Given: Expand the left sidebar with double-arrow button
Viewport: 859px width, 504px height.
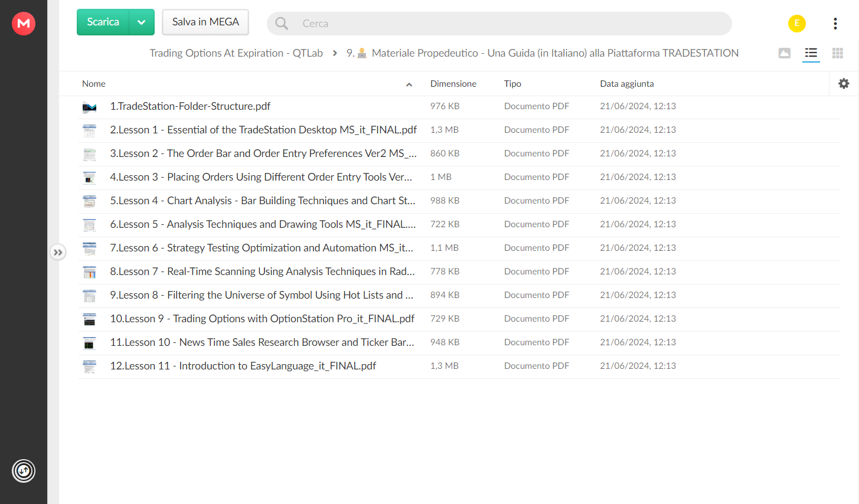Looking at the screenshot, I should pos(58,253).
